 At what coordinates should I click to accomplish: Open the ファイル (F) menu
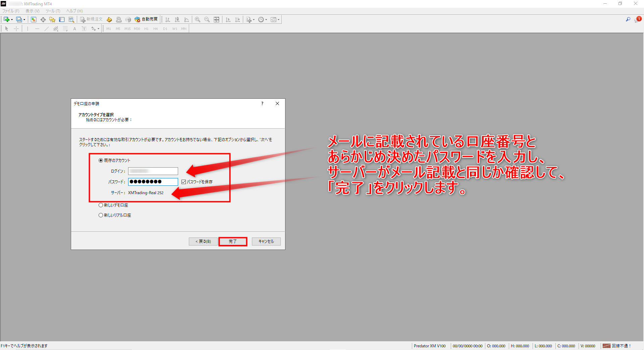coord(11,11)
